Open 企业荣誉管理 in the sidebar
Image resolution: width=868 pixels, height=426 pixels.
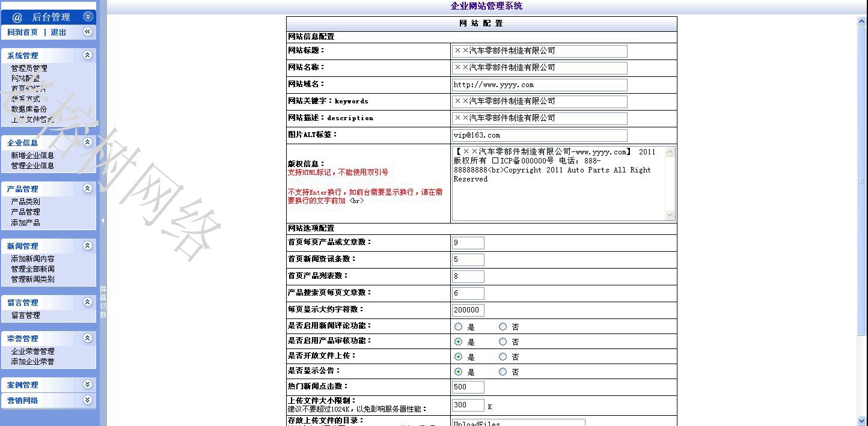click(32, 351)
